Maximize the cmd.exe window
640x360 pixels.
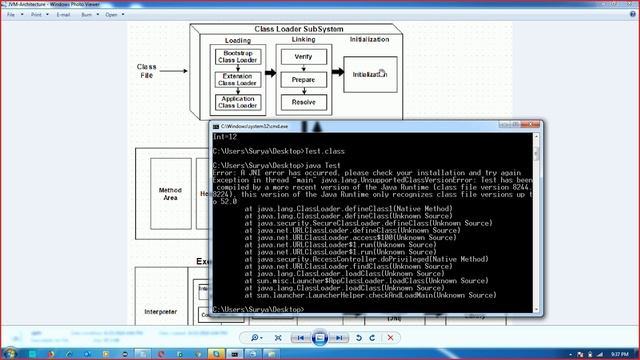(x=516, y=124)
